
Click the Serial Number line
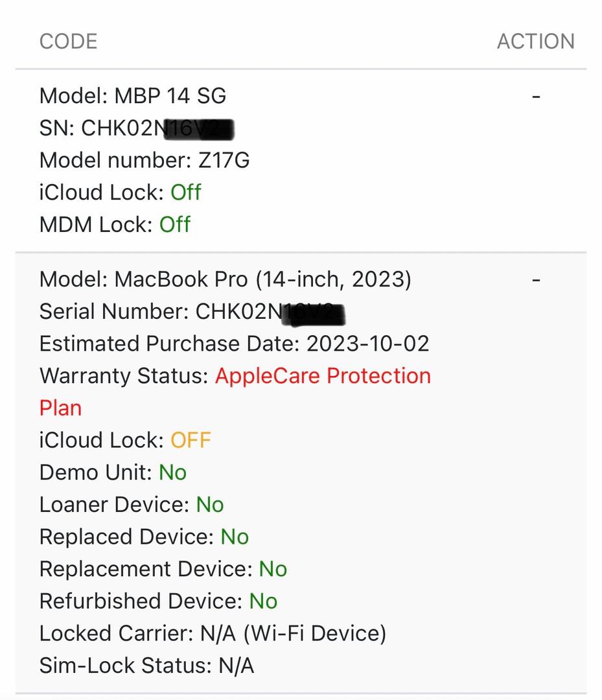pyautogui.click(x=191, y=312)
